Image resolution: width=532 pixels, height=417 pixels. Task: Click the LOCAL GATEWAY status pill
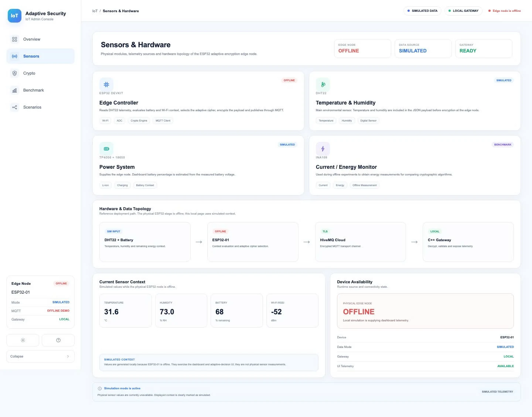(463, 11)
